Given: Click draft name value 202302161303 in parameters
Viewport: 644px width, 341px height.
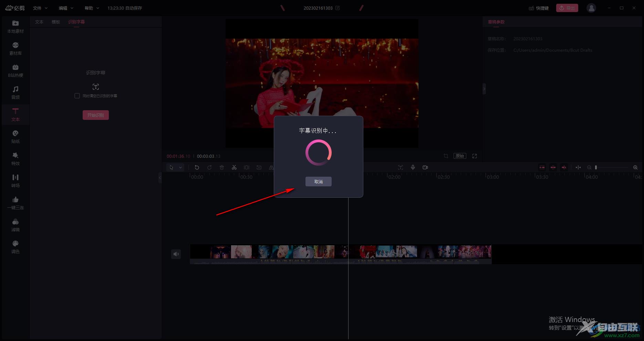Looking at the screenshot, I should pos(528,39).
